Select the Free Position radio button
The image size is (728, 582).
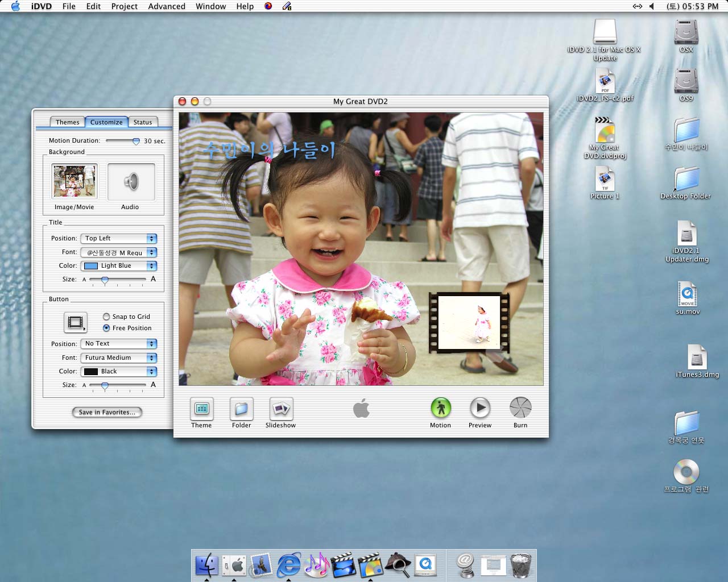point(106,328)
